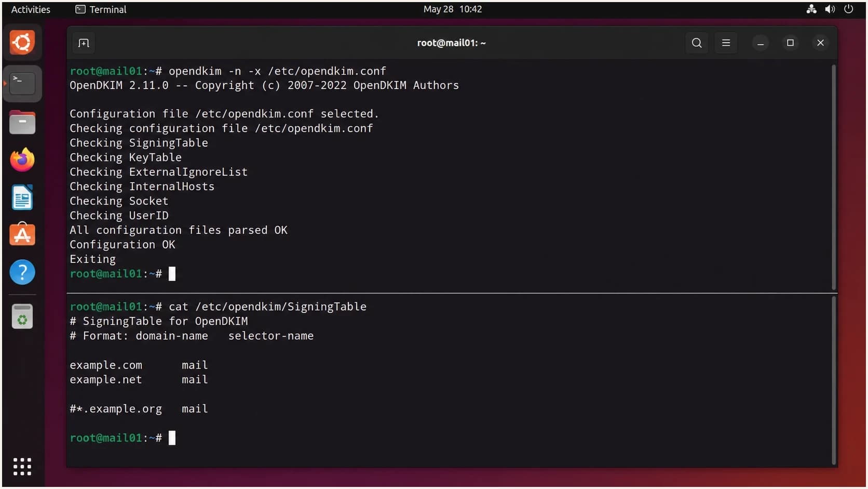Image resolution: width=868 pixels, height=489 pixels.
Task: Click 'All configuration files parsed OK' line
Action: pyautogui.click(x=179, y=230)
